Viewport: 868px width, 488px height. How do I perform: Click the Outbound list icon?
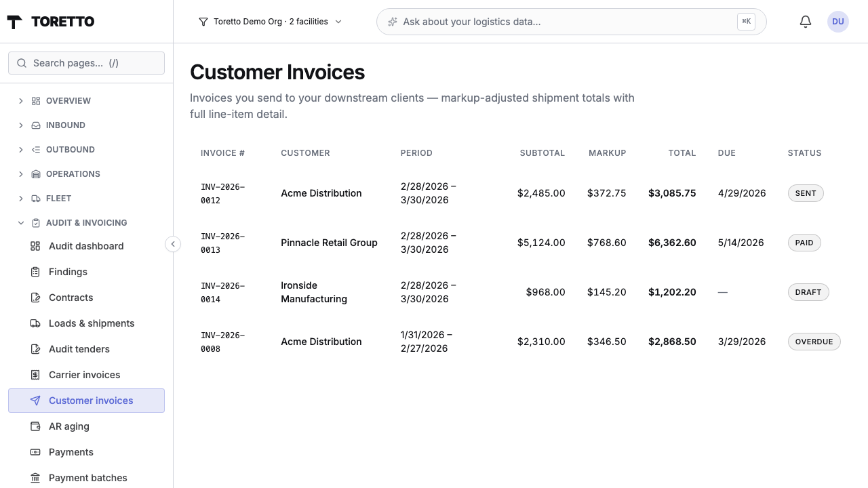click(x=36, y=150)
